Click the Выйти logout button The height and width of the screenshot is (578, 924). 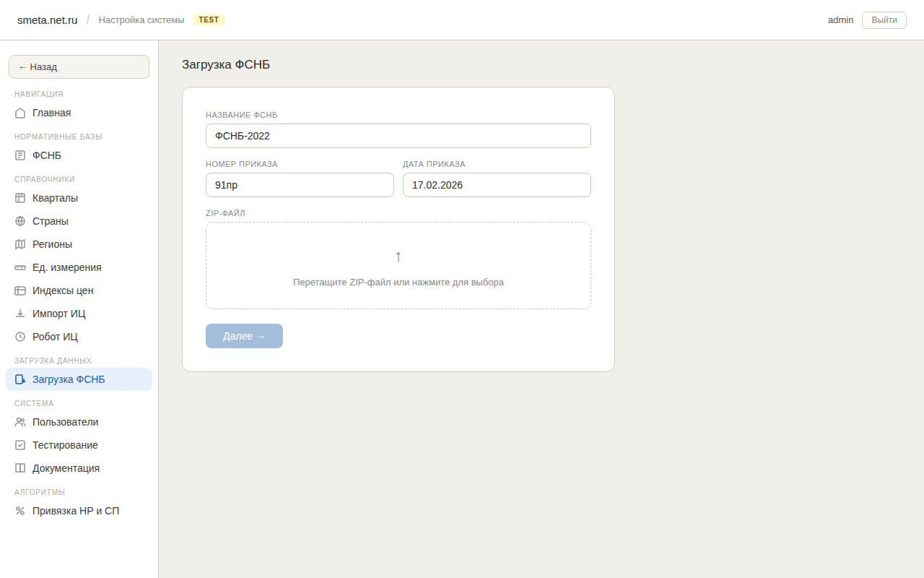click(884, 20)
